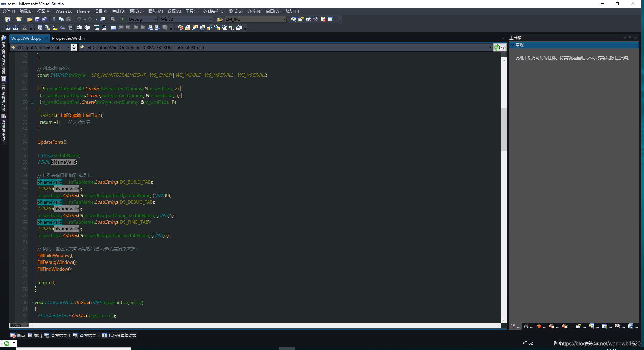The width and height of the screenshot is (644, 350).
Task: Click the Increase Indent icon
Action: (87, 28)
